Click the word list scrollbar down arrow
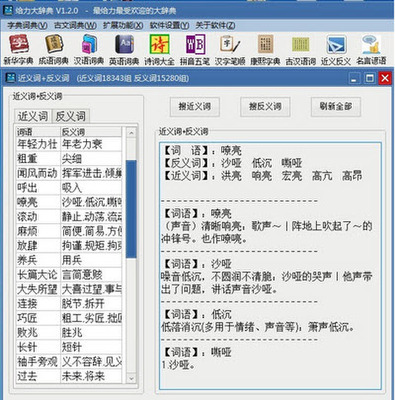The height and width of the screenshot is (400, 395). [131, 379]
